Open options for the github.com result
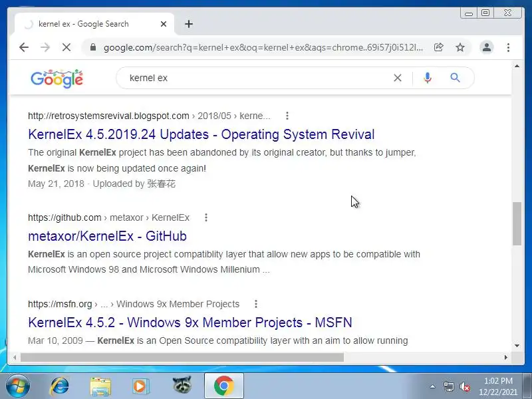Image resolution: width=532 pixels, height=399 pixels. [206, 217]
